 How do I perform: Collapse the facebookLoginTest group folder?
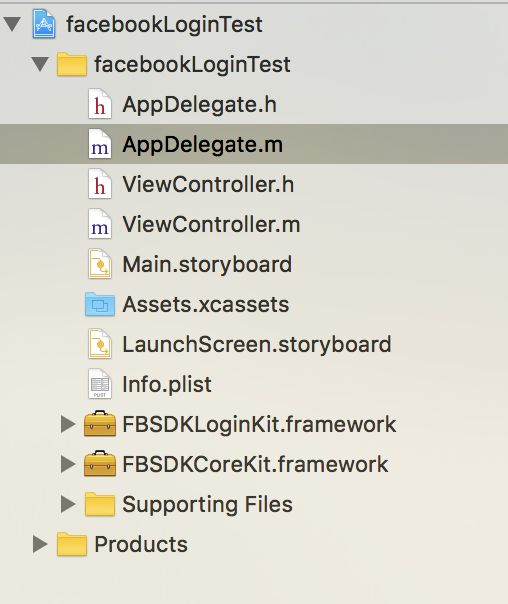tap(40, 64)
